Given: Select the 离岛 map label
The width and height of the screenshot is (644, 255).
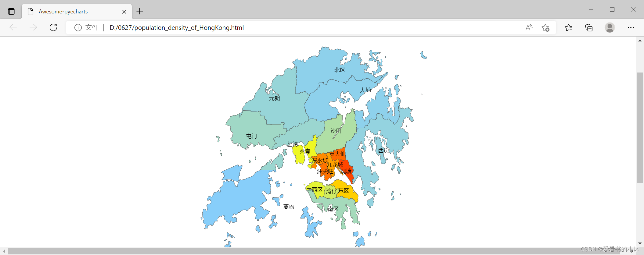Looking at the screenshot, I should tap(289, 207).
